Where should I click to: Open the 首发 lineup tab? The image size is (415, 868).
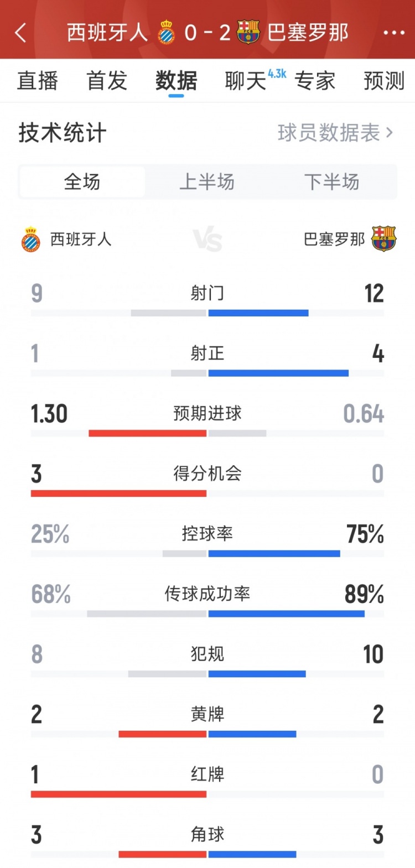click(107, 81)
